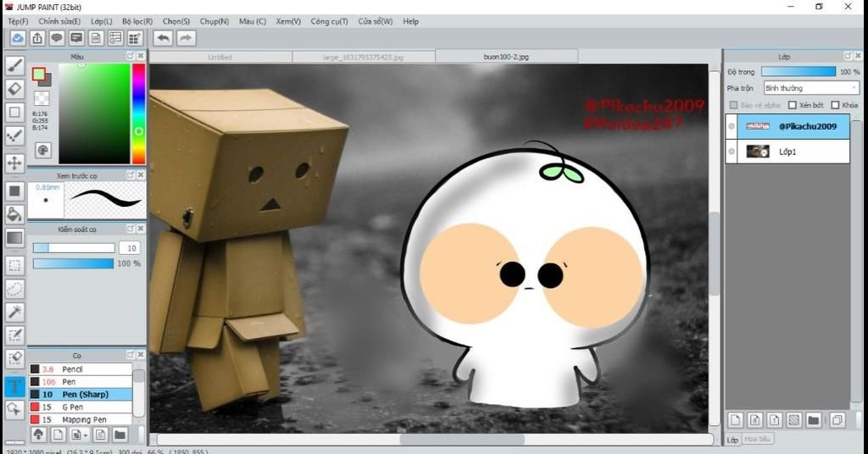868x454 pixels.
Task: Undock the Lớp layer panel
Action: (x=847, y=56)
